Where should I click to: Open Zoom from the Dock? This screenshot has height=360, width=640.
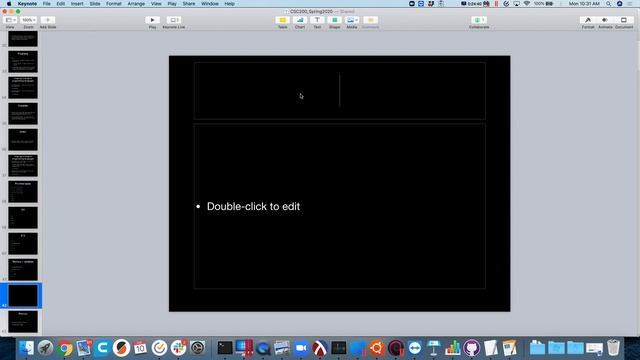(301, 348)
